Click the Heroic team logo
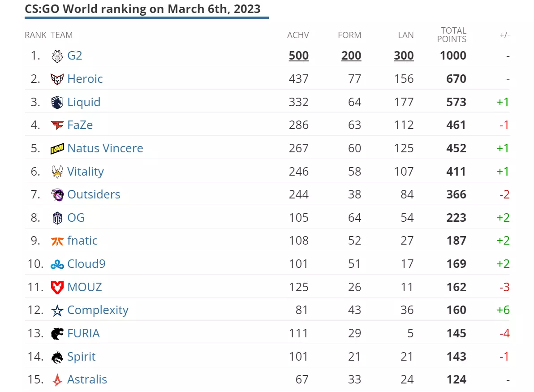The width and height of the screenshot is (534, 392). click(x=57, y=78)
